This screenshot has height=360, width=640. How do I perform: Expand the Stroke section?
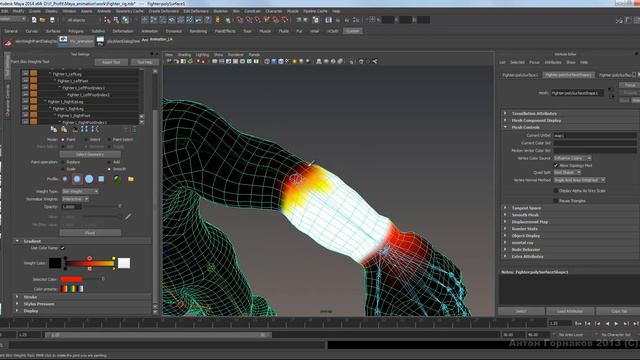(17, 297)
